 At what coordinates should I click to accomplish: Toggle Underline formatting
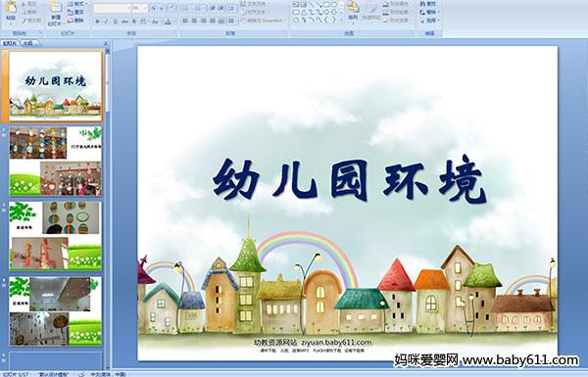click(x=116, y=22)
